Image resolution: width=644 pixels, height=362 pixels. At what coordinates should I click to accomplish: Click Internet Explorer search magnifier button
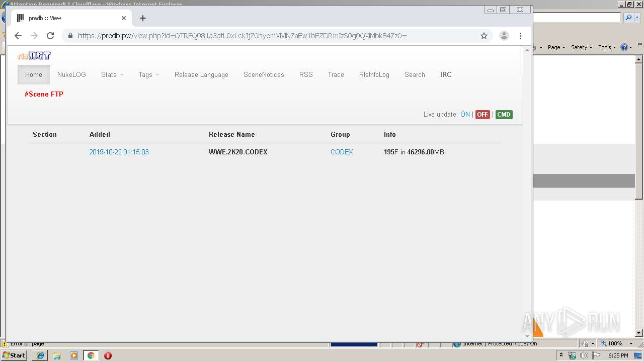point(628,18)
